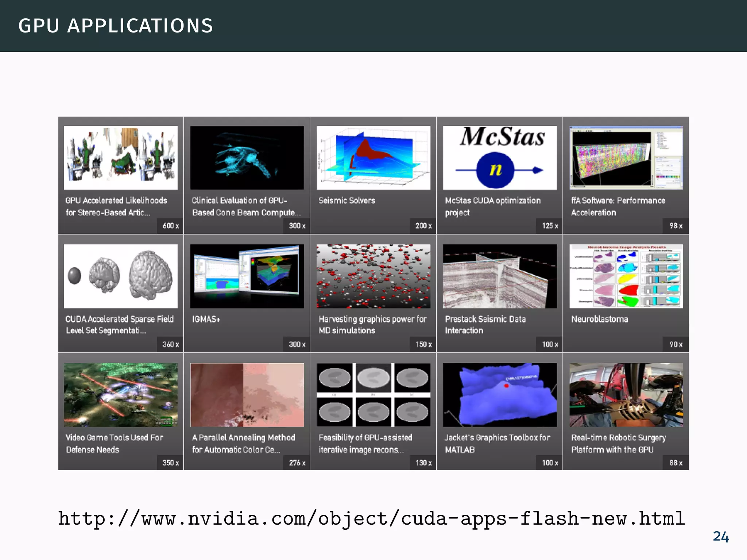
Task: Click 'Harvesting graphics power for MD simulations'
Action: tap(372, 325)
